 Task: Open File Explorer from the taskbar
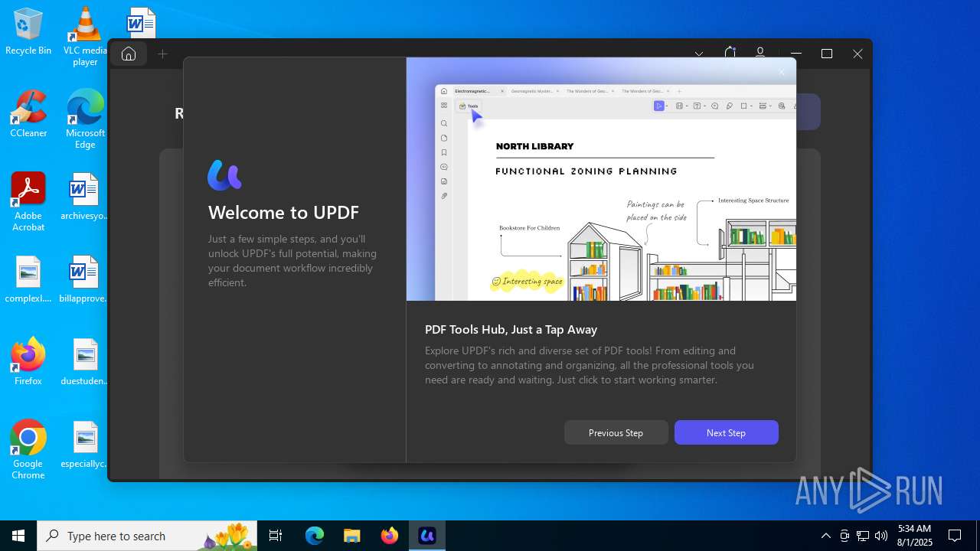(x=352, y=536)
